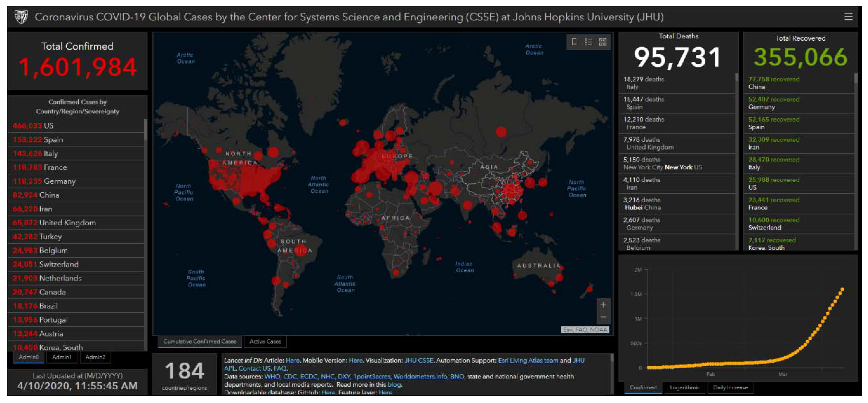
Task: Switch to Active Cases map tab
Action: pyautogui.click(x=265, y=341)
